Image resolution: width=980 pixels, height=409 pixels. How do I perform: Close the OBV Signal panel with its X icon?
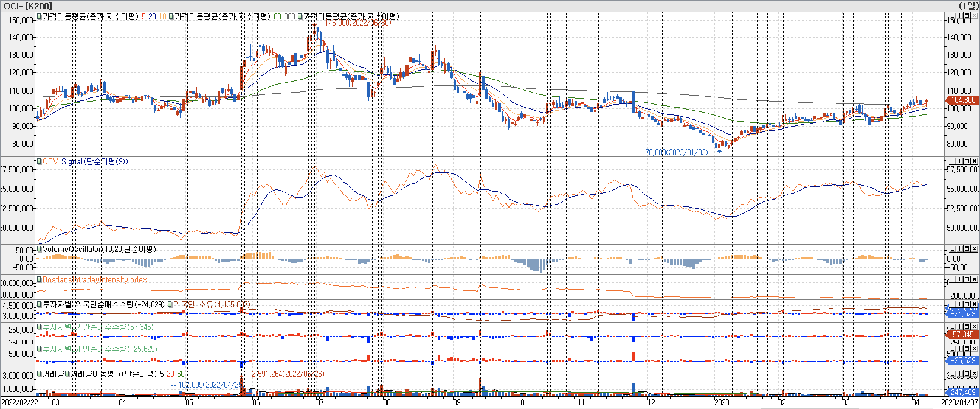click(x=975, y=161)
